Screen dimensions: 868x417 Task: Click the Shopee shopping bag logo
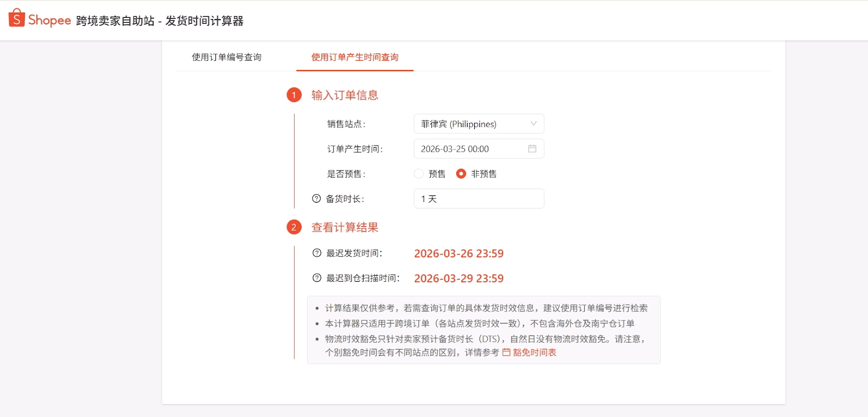pos(17,18)
